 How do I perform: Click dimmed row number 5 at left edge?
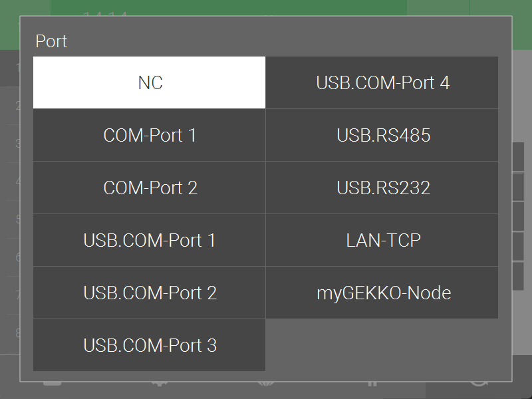(18, 219)
